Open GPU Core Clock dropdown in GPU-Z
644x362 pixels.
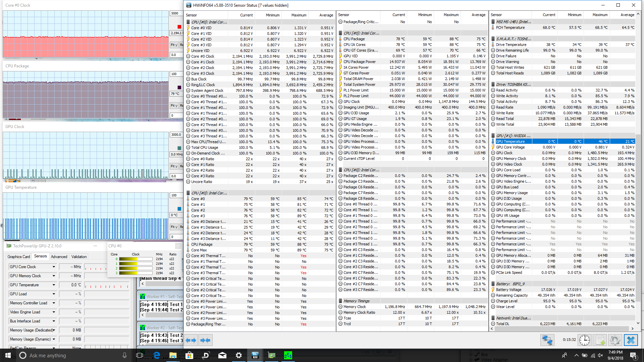(x=54, y=267)
